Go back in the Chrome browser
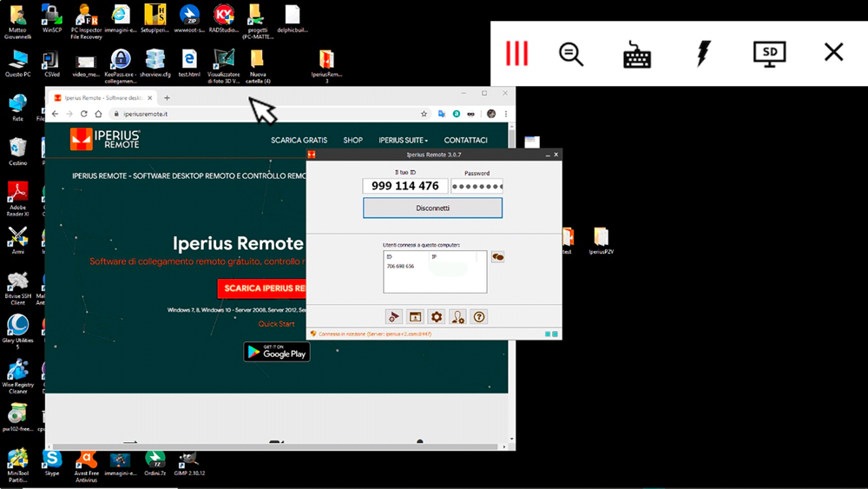 coord(55,114)
